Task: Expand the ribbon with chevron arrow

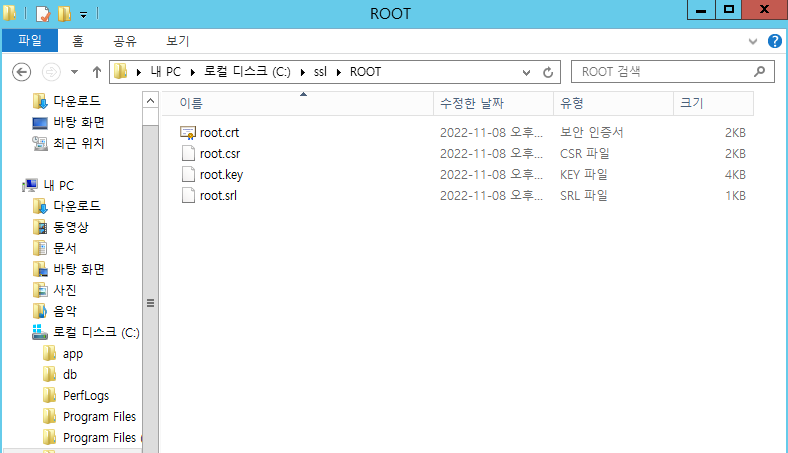Action: click(752, 41)
